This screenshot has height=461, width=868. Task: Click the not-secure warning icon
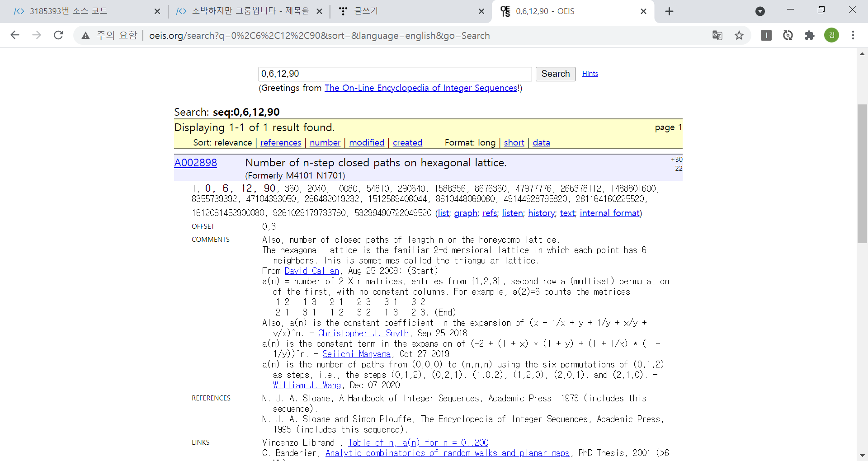(85, 36)
